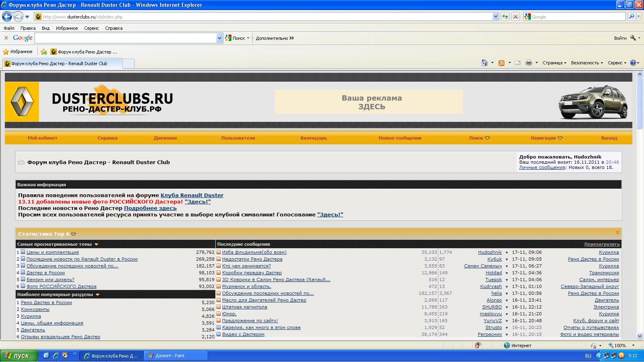
Task: Click the Windows Start button
Action: coord(19,356)
